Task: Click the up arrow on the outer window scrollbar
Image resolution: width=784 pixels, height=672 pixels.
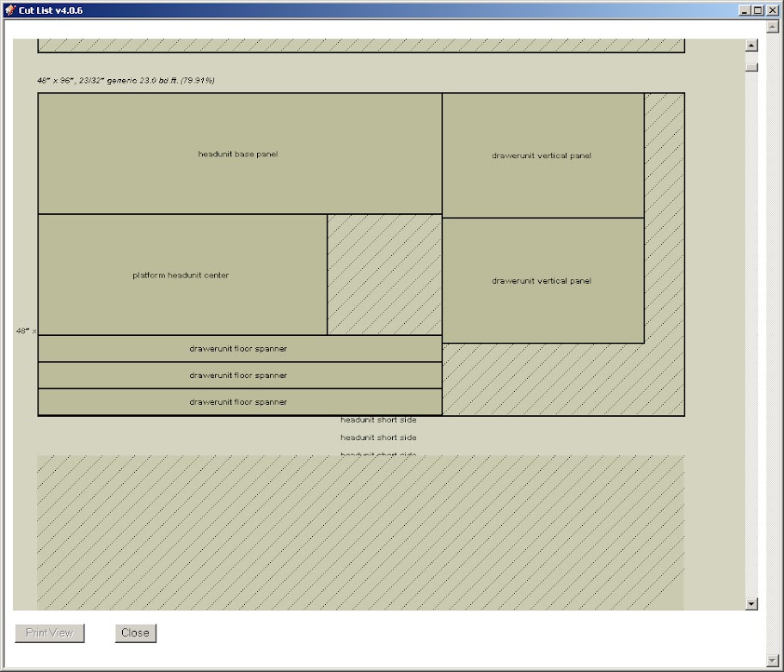Action: click(771, 27)
